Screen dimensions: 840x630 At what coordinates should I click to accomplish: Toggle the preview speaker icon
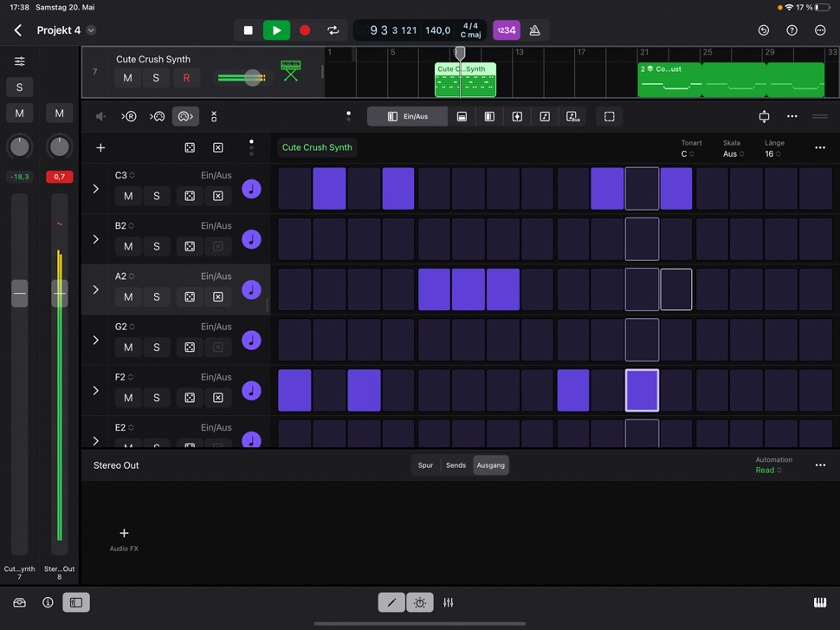click(100, 116)
